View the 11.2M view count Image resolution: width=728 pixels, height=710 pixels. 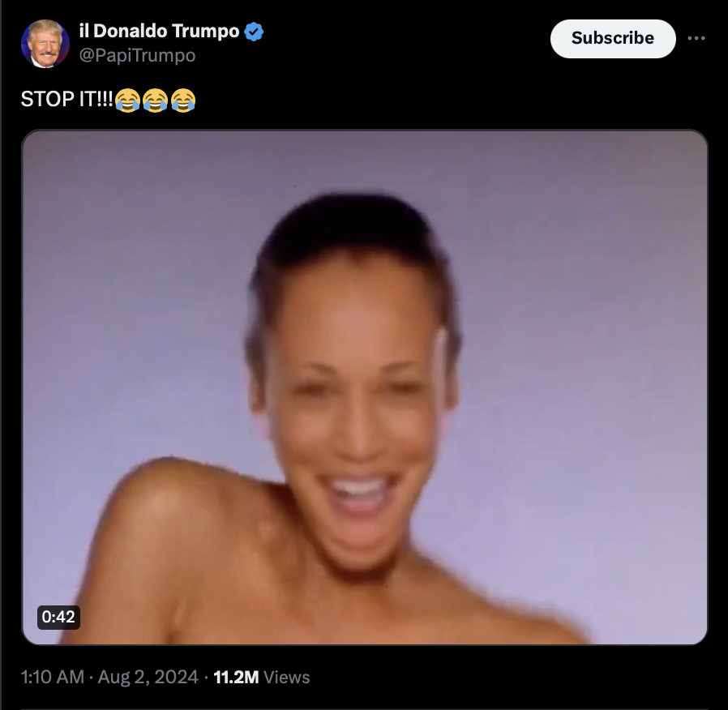point(236,677)
